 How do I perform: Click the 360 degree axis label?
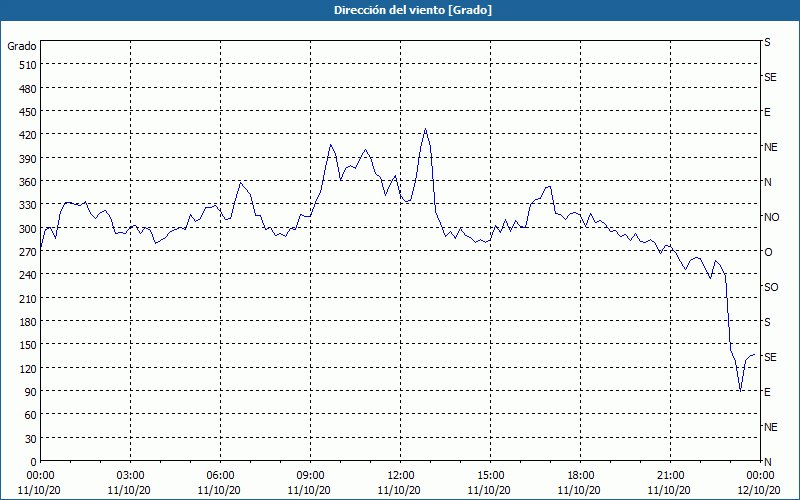28,182
